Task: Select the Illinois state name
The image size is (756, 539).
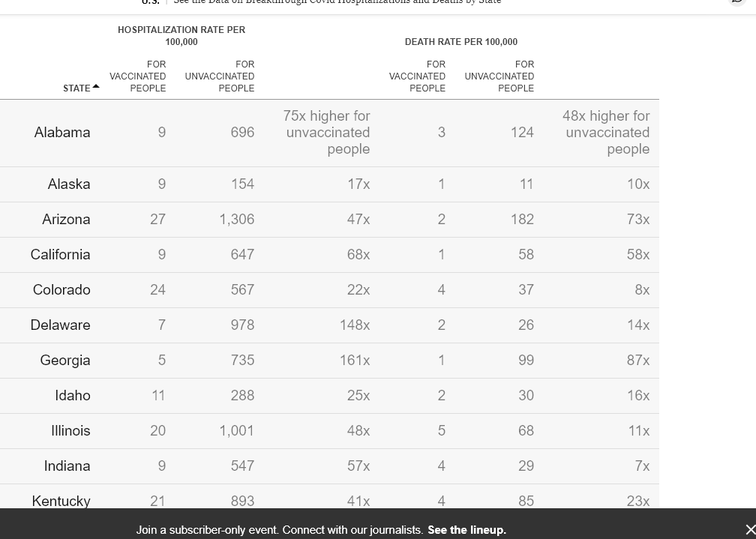Action: [x=70, y=431]
